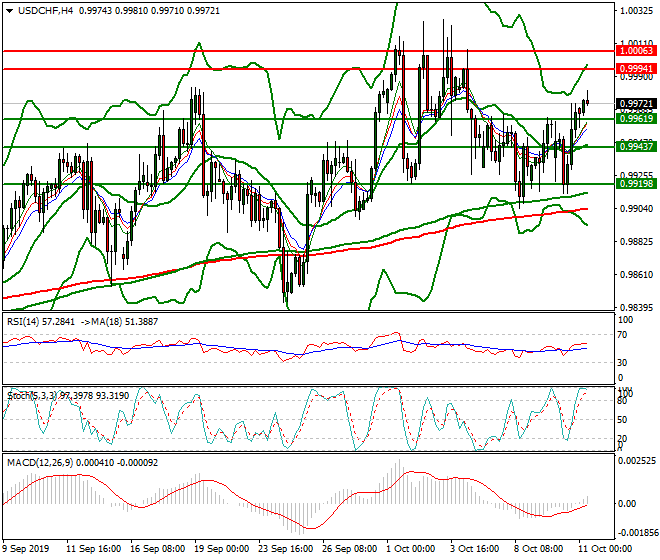Click the 1.00325 price scale value
660x560 pixels.
(637, 11)
